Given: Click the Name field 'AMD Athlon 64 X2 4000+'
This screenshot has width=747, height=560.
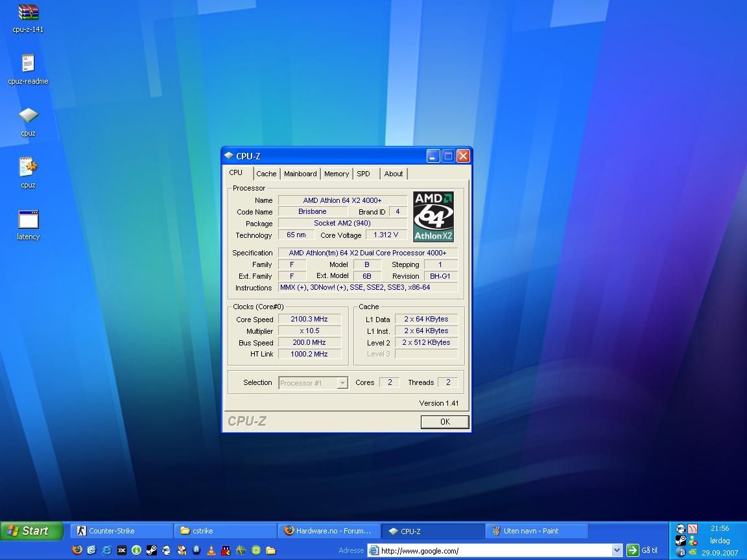Looking at the screenshot, I should (342, 200).
